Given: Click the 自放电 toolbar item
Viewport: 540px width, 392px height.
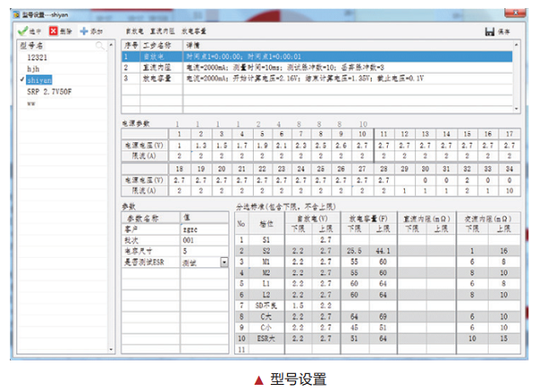Looking at the screenshot, I should [x=134, y=31].
